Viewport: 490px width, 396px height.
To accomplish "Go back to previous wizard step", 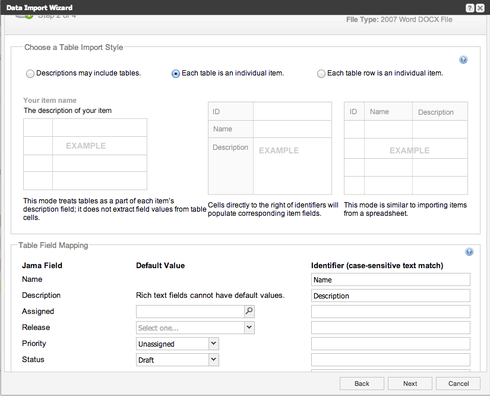I will 362,384.
